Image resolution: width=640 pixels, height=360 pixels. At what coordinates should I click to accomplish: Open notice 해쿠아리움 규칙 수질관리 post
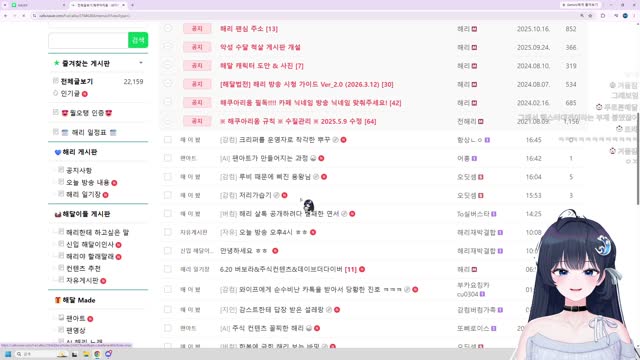tap(298, 121)
